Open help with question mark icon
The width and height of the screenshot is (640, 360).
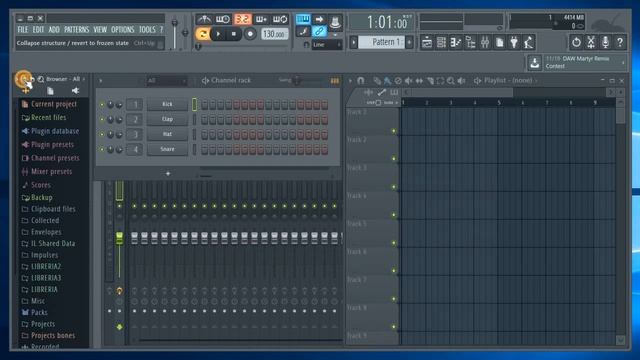pyautogui.click(x=620, y=42)
